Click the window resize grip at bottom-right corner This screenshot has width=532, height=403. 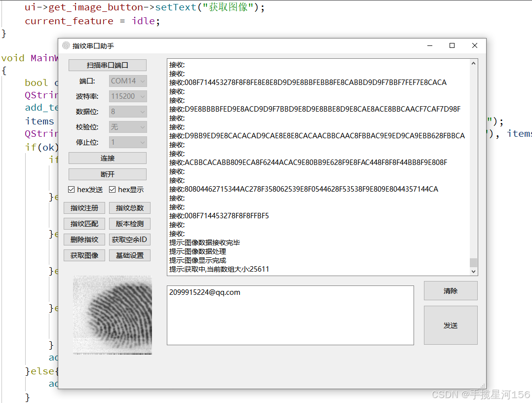pyautogui.click(x=483, y=386)
